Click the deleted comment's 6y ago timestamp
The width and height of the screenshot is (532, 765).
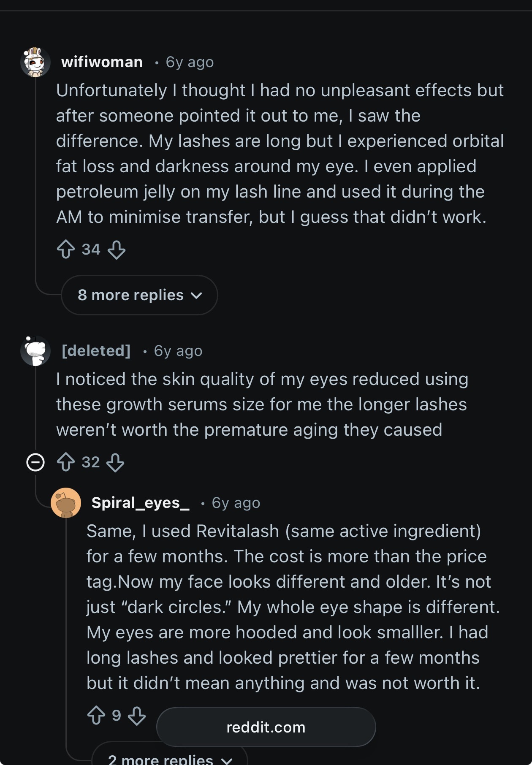178,351
